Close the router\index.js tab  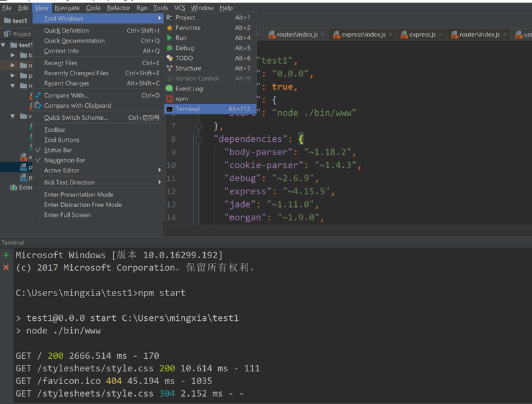(505, 35)
